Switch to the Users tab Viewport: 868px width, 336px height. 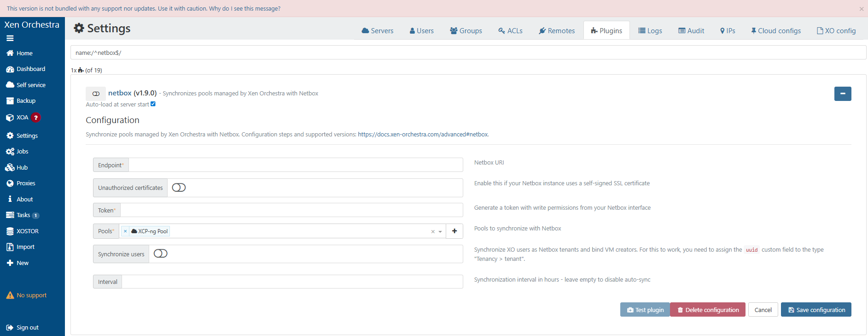[x=422, y=31]
